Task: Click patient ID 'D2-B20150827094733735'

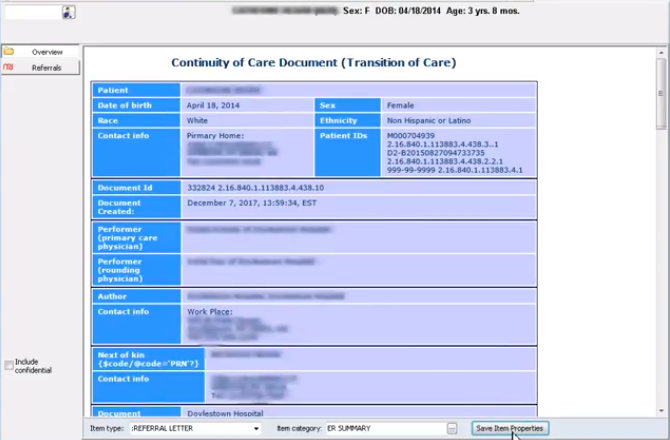Action: pyautogui.click(x=435, y=153)
